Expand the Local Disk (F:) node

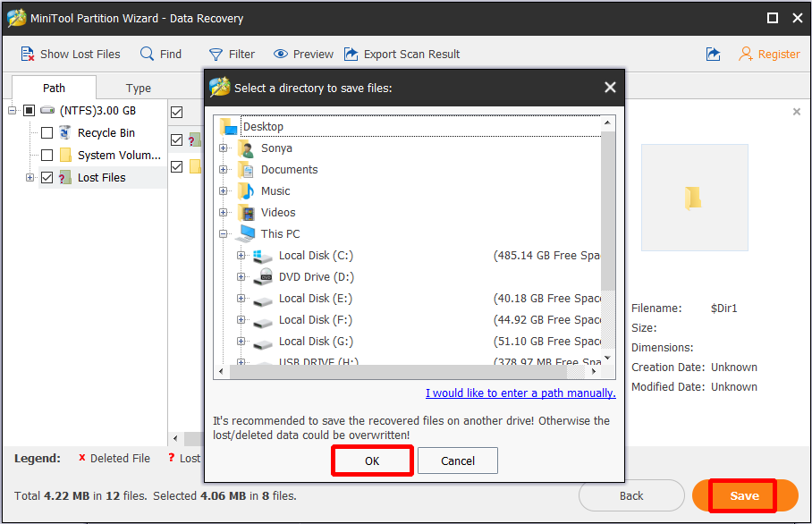(x=241, y=320)
